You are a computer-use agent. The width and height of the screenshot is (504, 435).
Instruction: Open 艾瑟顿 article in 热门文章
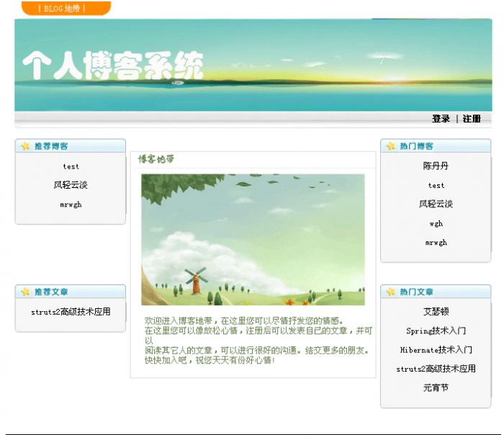(436, 312)
